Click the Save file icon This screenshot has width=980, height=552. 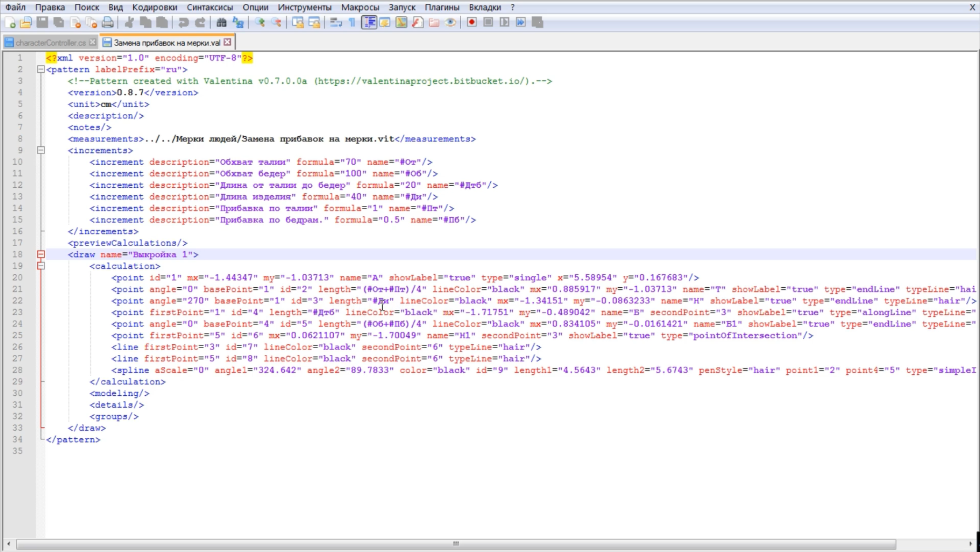click(42, 22)
